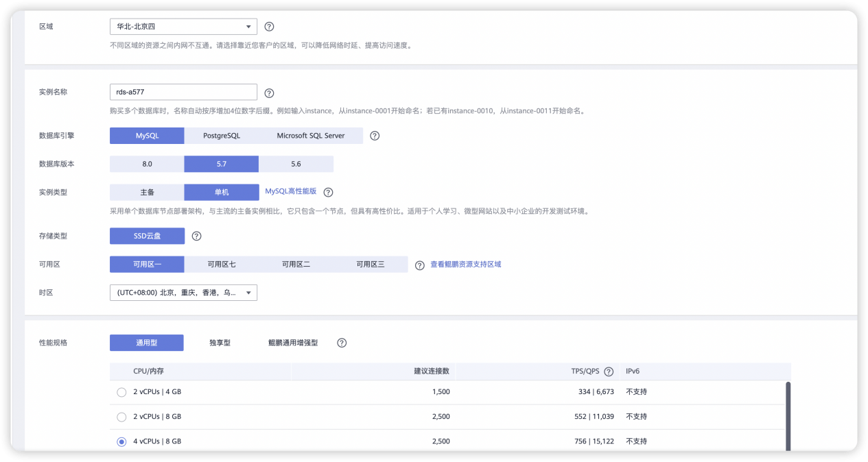Select database version 8.0
This screenshot has height=462, width=868.
point(147,164)
